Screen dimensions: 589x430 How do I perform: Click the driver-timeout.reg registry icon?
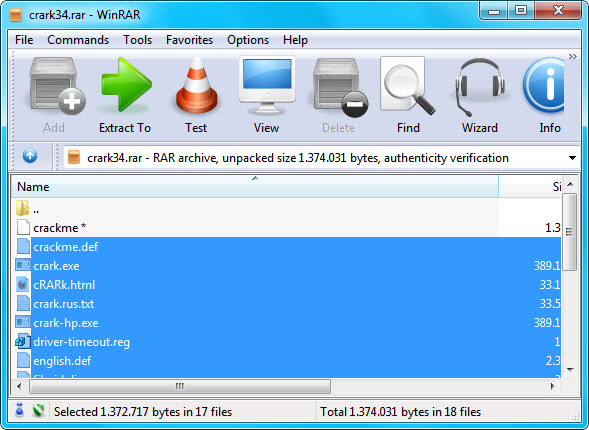tap(23, 341)
